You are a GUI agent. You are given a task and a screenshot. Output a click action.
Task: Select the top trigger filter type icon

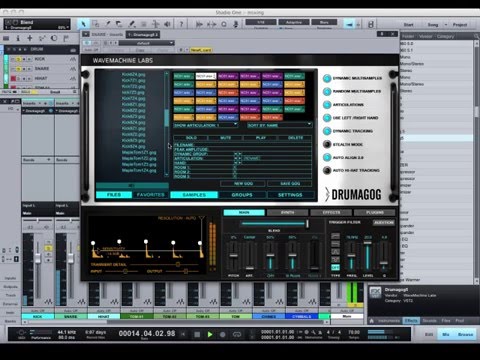click(x=335, y=236)
